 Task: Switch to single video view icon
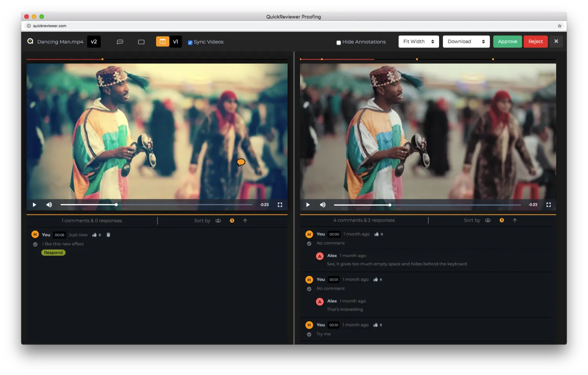tap(141, 42)
